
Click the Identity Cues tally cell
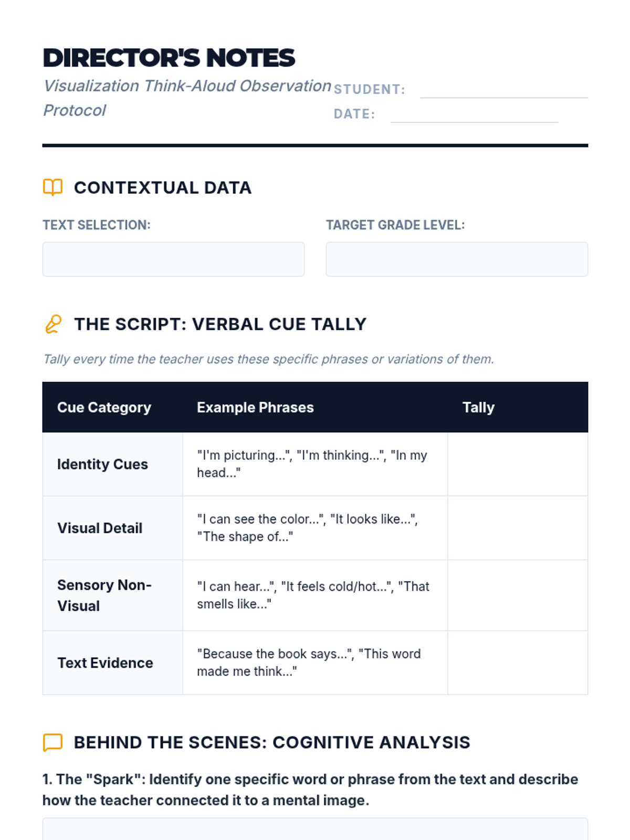tap(517, 464)
